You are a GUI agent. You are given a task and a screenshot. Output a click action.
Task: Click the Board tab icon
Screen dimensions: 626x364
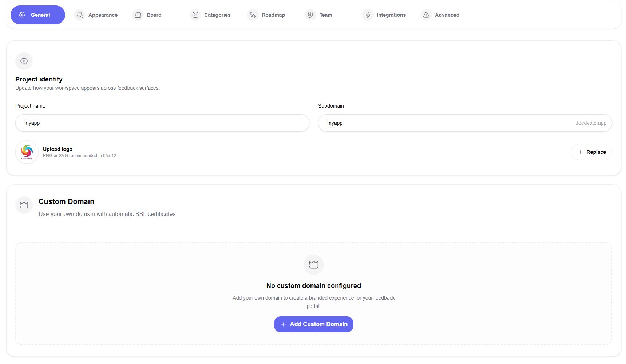(138, 15)
